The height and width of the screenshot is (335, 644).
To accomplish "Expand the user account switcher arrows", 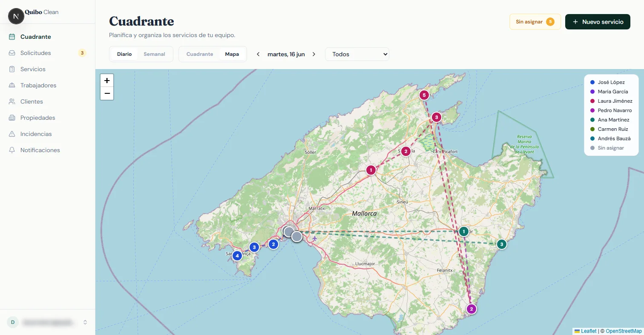I will pyautogui.click(x=85, y=322).
